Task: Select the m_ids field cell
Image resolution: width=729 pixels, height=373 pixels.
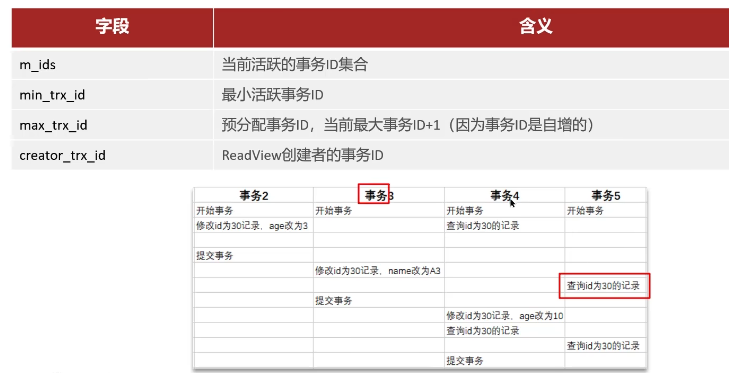Action: coord(112,65)
